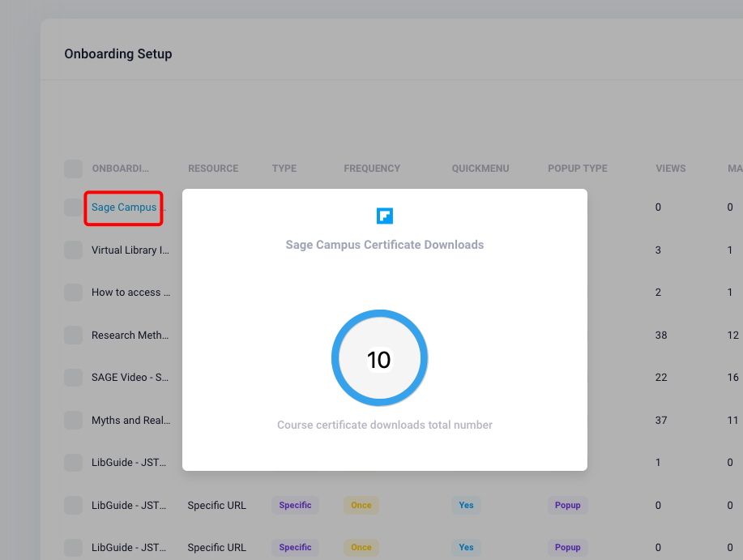Click the views value 2 for How to access
Image resolution: width=743 pixels, height=560 pixels.
pos(658,293)
